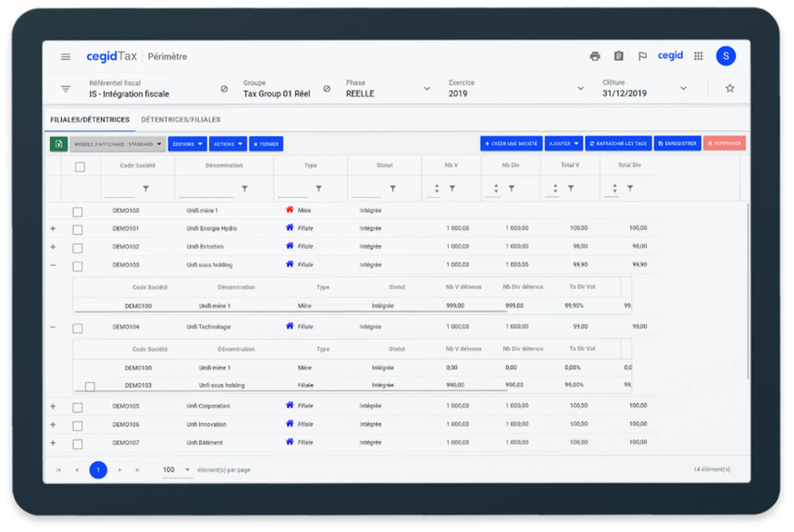
Task: Click the print icon in header
Action: (595, 56)
